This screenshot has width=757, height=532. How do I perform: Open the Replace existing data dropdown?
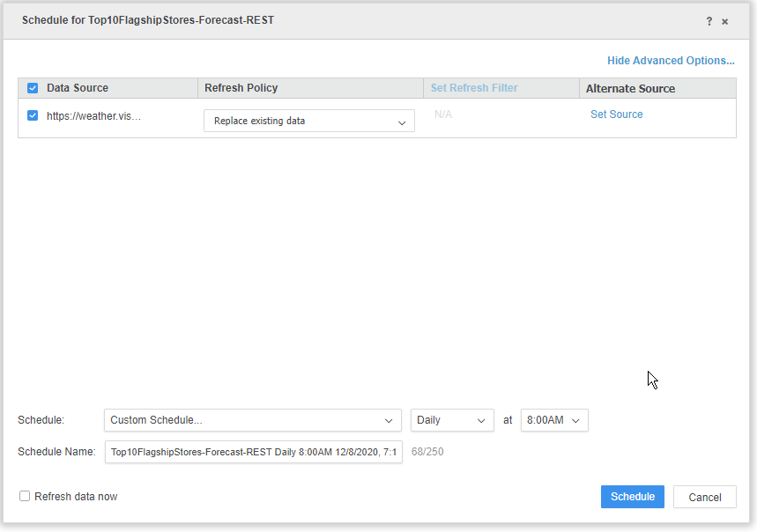point(309,121)
